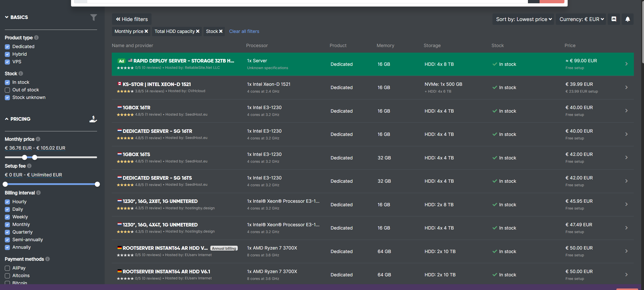The height and width of the screenshot is (290, 644).
Task: Click Setup fee minimum slider handle
Action: click(5, 184)
